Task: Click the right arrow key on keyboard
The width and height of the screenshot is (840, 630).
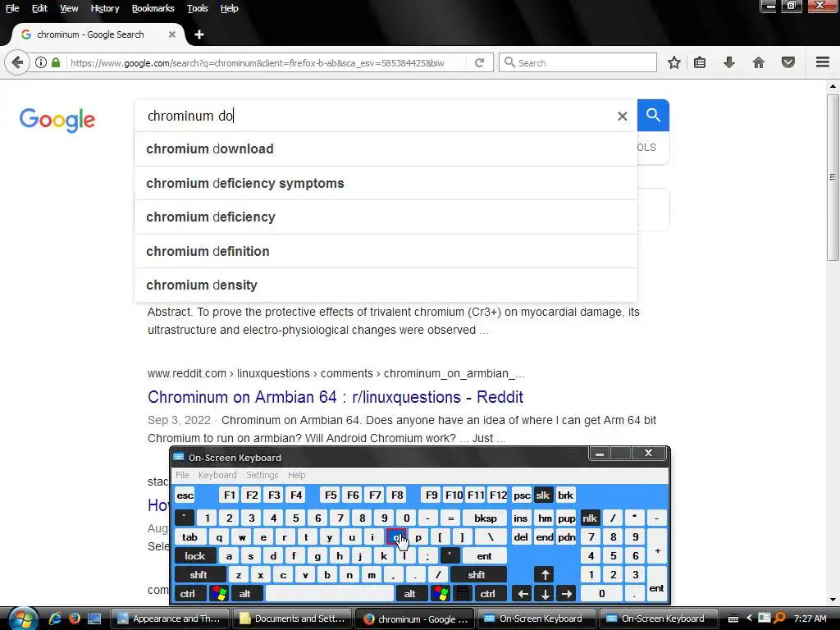Action: coord(566,594)
